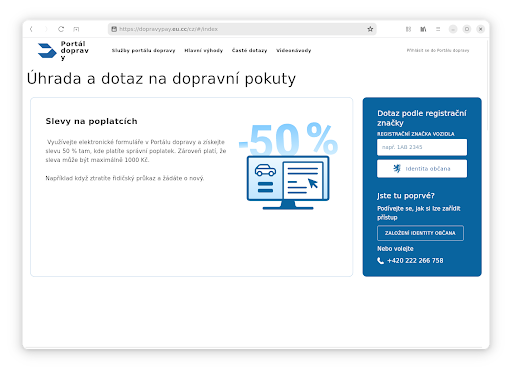Screen dimensions: 512x374
Task: Open Služby portálu dopravy menu
Action: (143, 51)
